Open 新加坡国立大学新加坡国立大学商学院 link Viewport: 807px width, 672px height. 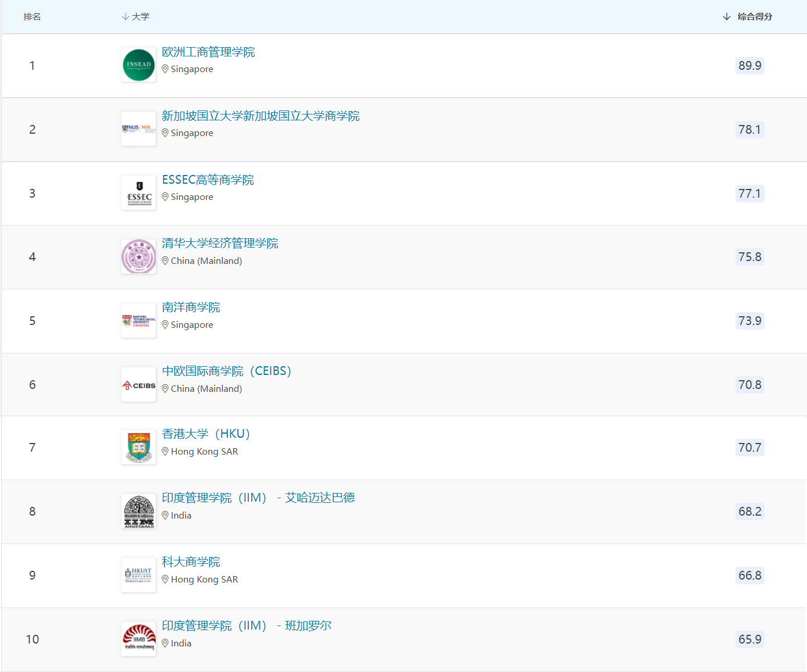(x=260, y=116)
